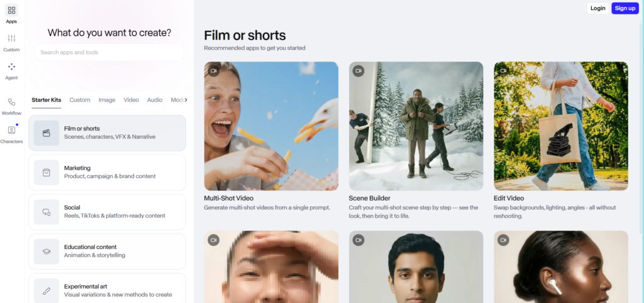Click video camera badge on Edit Video thumbnail
Viewport: 644px width, 303px height.
(503, 70)
